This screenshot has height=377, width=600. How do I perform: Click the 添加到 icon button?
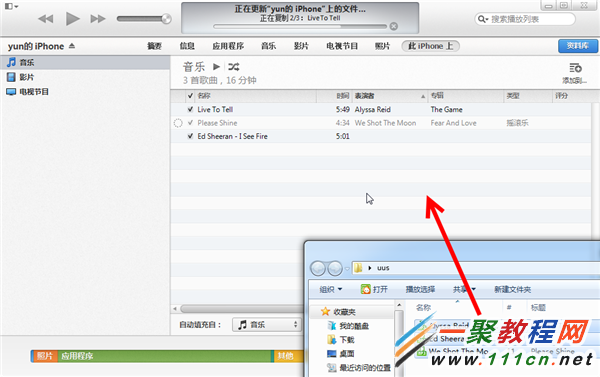coord(575,73)
